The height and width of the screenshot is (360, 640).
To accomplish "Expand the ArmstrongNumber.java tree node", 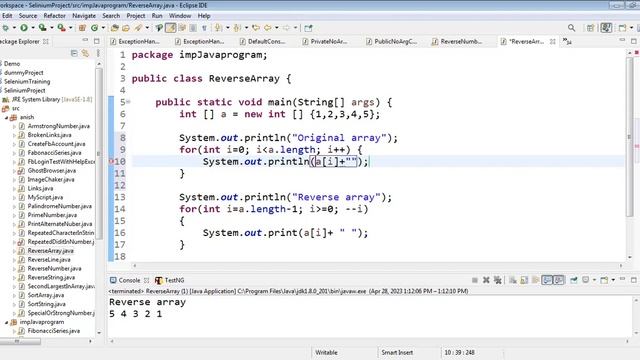I will pyautogui.click(x=14, y=126).
